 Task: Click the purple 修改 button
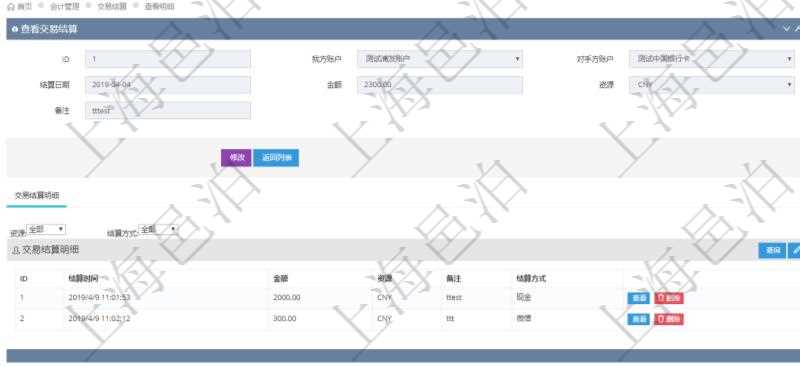tap(236, 158)
